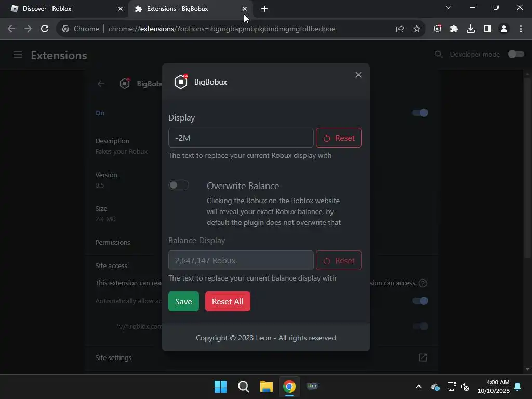
Task: Open Windows taskbar search
Action: pyautogui.click(x=243, y=387)
